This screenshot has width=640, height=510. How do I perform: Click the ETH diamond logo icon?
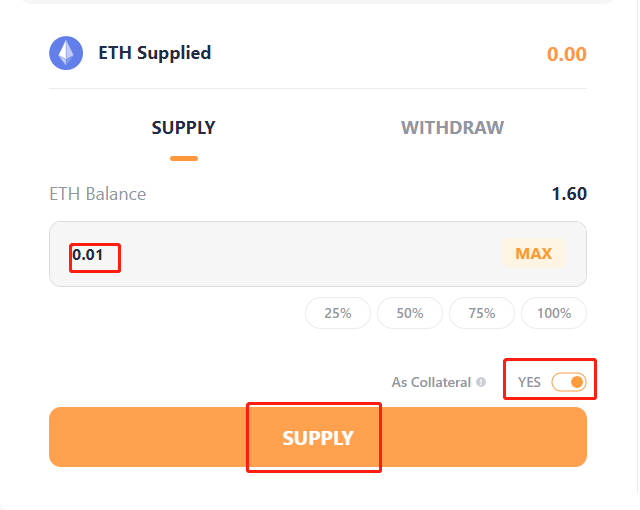(66, 53)
